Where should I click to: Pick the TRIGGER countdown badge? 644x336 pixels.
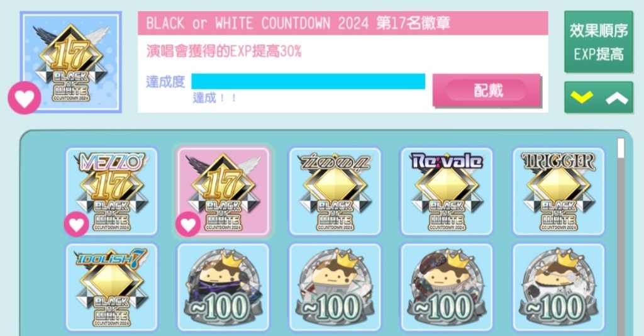[558, 191]
